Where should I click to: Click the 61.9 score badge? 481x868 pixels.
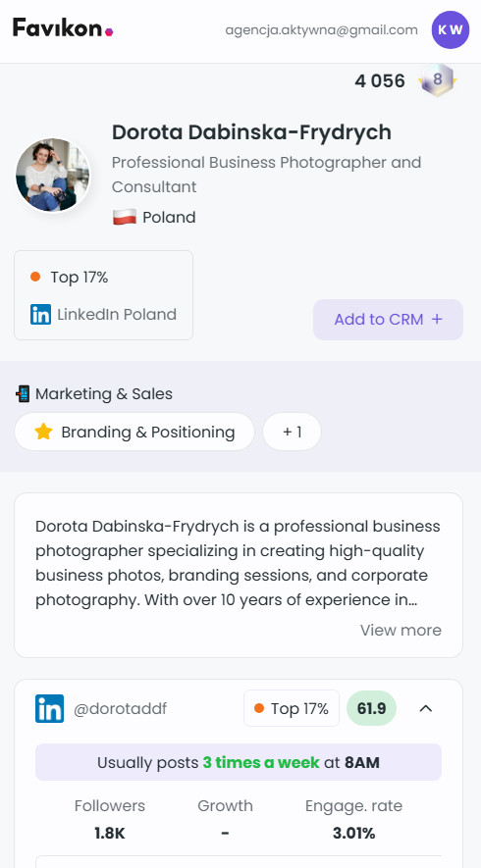click(371, 708)
